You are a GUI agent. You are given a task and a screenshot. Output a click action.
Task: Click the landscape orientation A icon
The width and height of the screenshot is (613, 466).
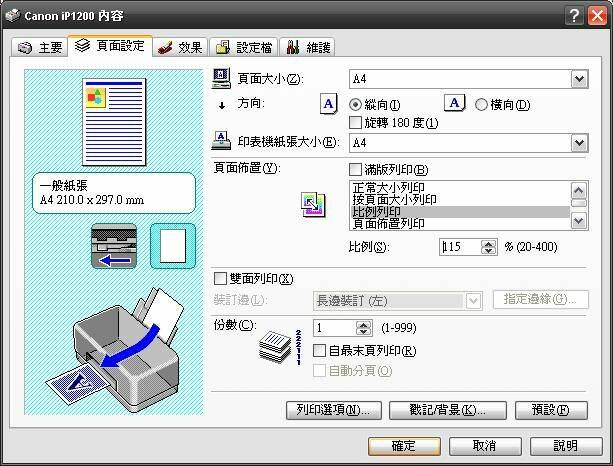455,103
